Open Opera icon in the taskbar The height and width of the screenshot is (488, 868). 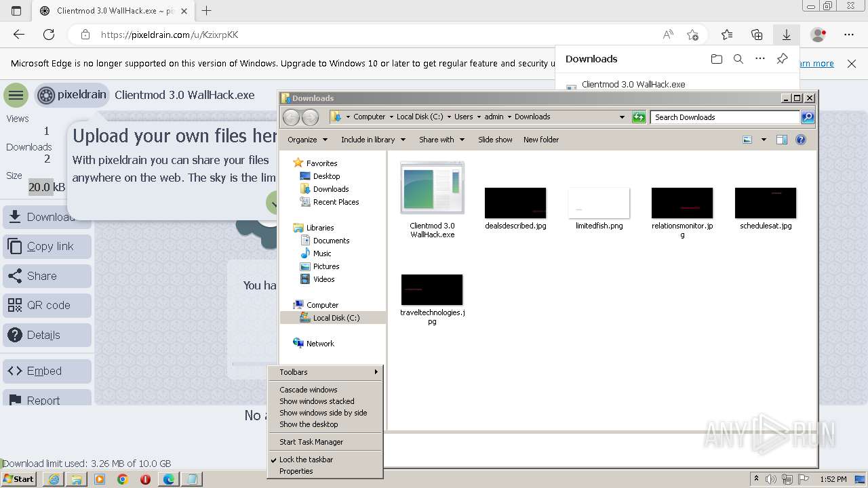[x=145, y=479]
